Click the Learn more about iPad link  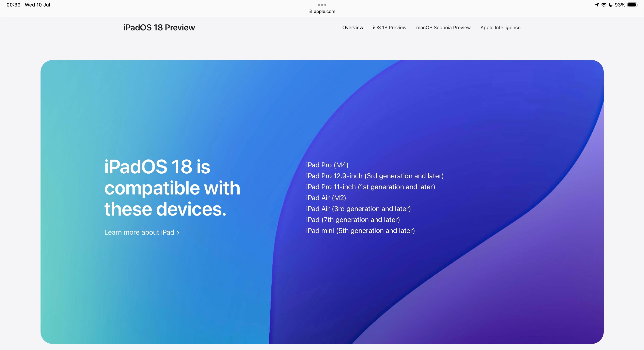coord(139,232)
